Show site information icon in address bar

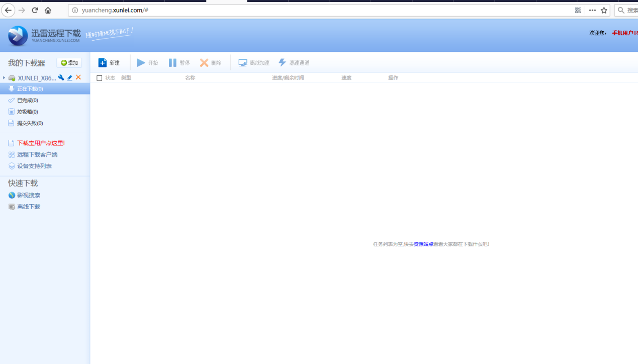[x=75, y=10]
